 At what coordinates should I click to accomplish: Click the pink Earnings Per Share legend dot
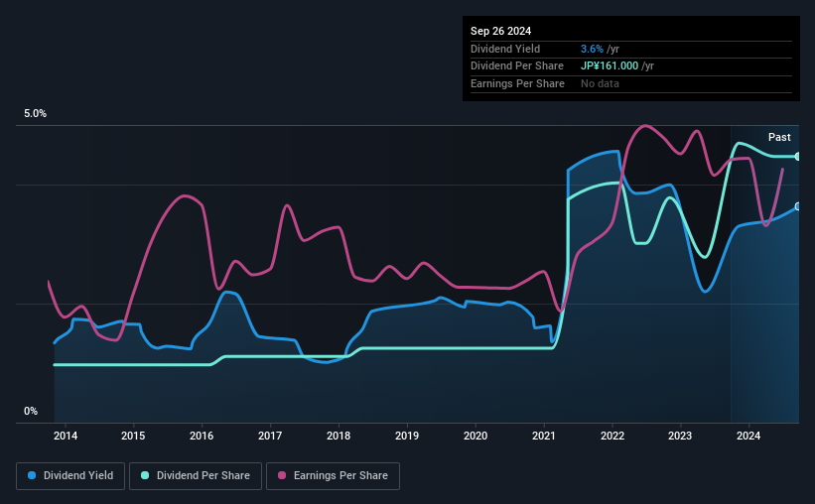(282, 475)
